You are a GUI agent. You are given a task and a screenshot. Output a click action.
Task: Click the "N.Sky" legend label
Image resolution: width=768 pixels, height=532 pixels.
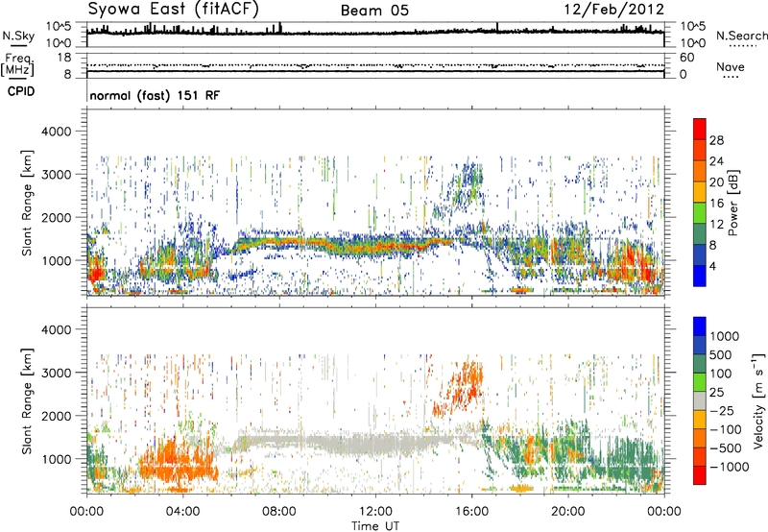pos(18,36)
